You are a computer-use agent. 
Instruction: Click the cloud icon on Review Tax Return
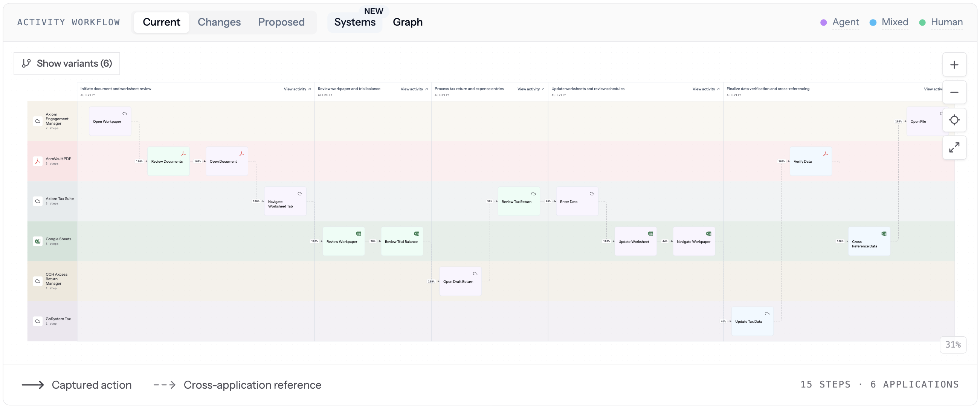click(x=533, y=194)
